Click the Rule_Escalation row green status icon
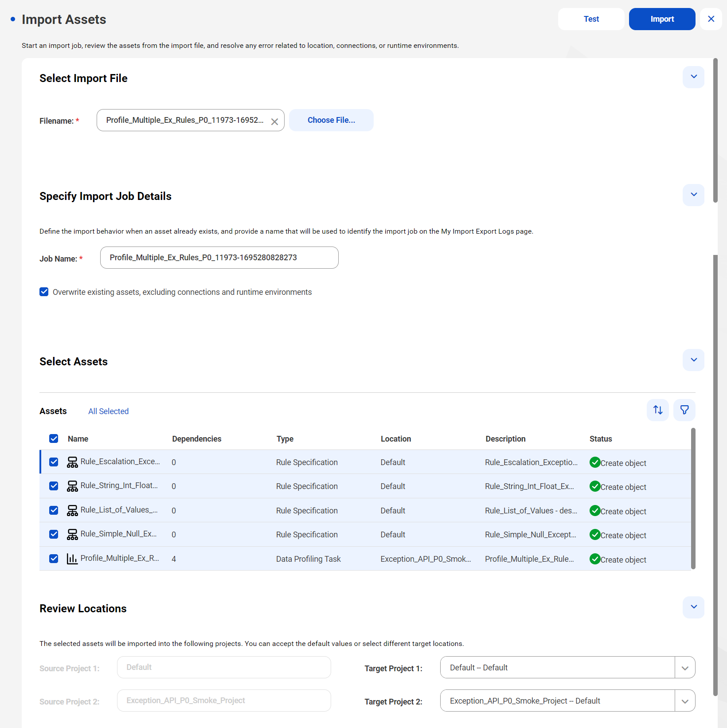 595,462
